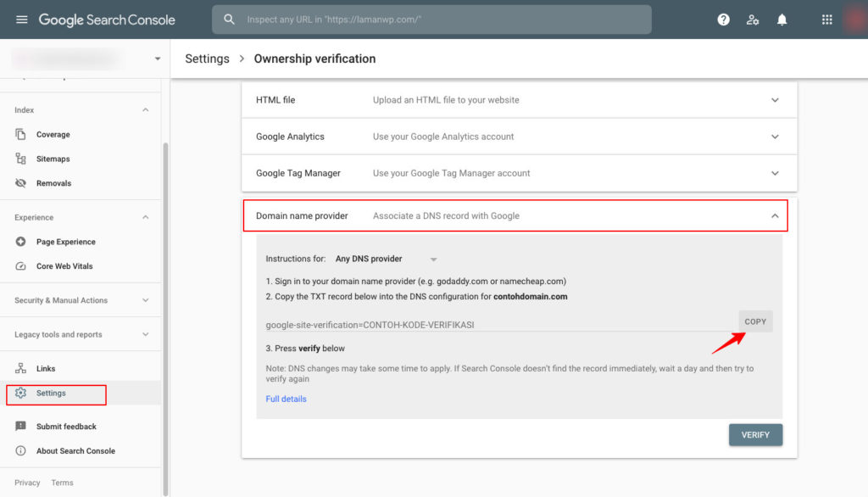868x497 pixels.
Task: Click the Submit feedback icon
Action: (20, 426)
